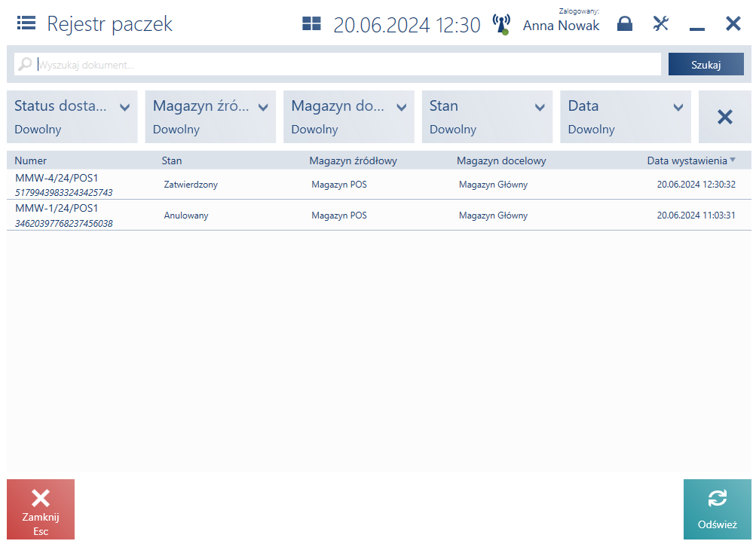Focus the Wyszukaj dokument search field

tap(338, 65)
